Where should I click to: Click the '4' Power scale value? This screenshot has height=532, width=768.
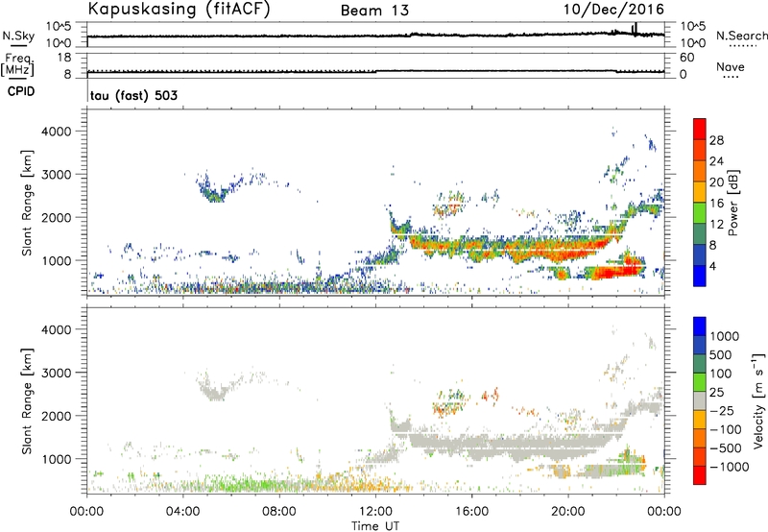[713, 266]
